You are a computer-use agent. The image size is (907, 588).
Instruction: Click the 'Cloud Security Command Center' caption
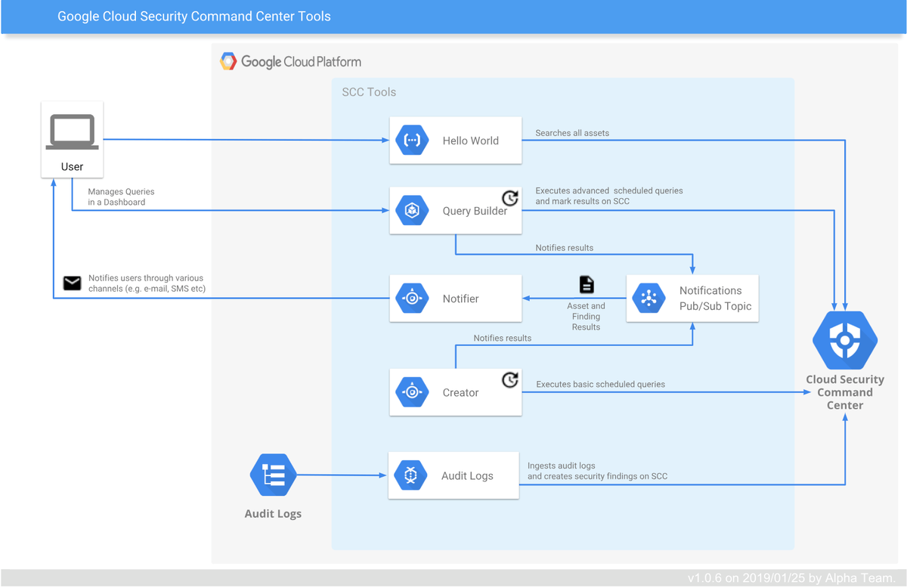(x=845, y=392)
